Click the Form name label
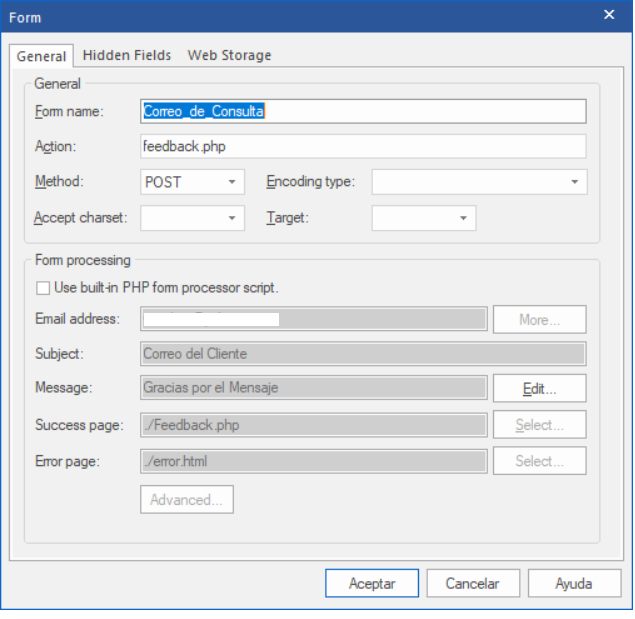The height and width of the screenshot is (619, 635). click(69, 111)
